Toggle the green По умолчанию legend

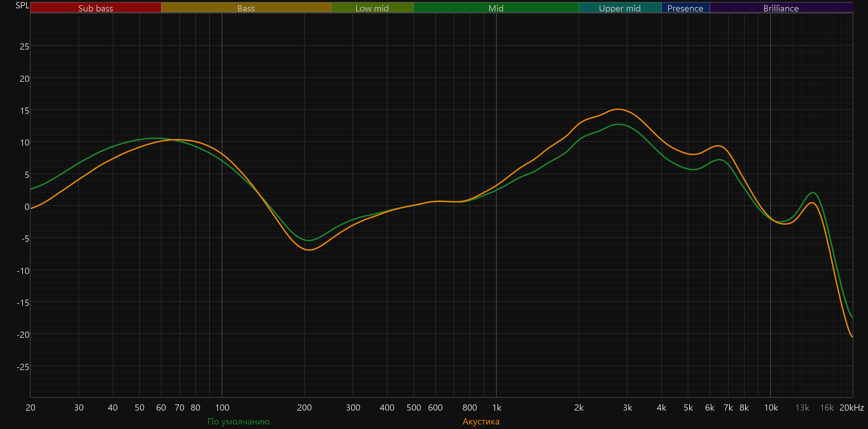(238, 421)
